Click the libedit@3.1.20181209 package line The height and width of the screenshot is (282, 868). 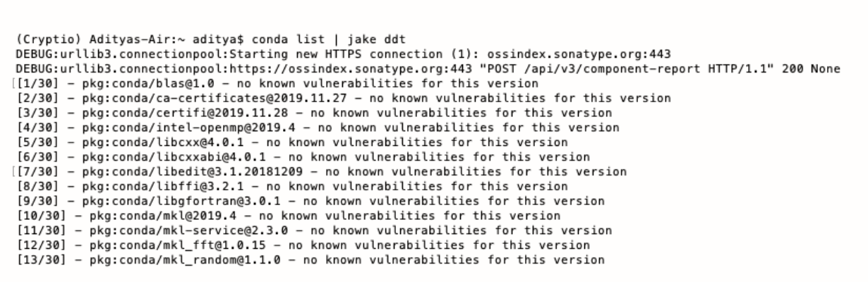(176, 171)
